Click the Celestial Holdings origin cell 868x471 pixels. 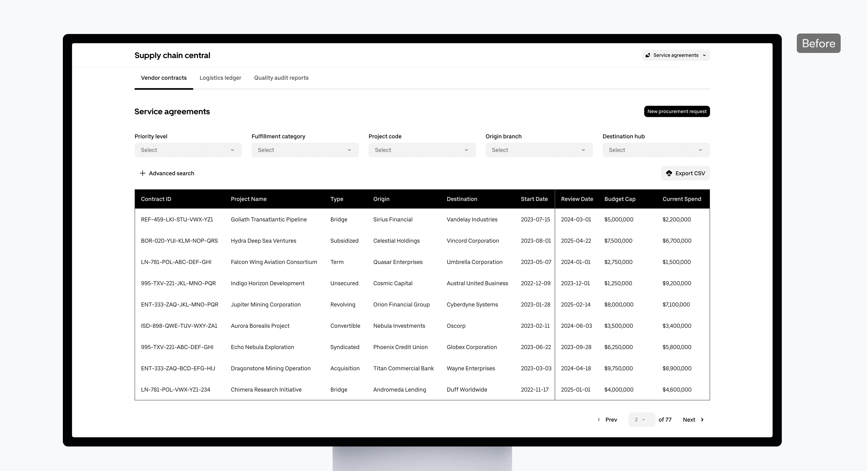[396, 241]
